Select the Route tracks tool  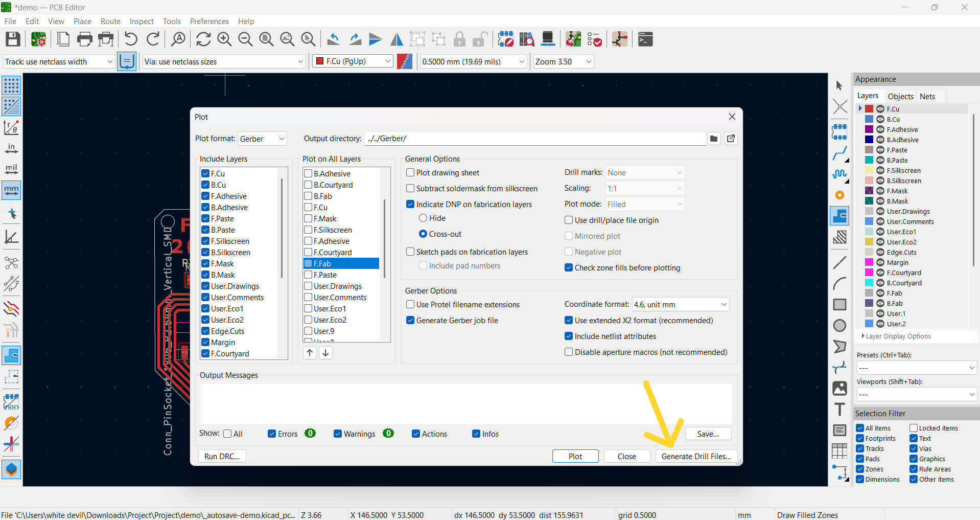tap(839, 153)
